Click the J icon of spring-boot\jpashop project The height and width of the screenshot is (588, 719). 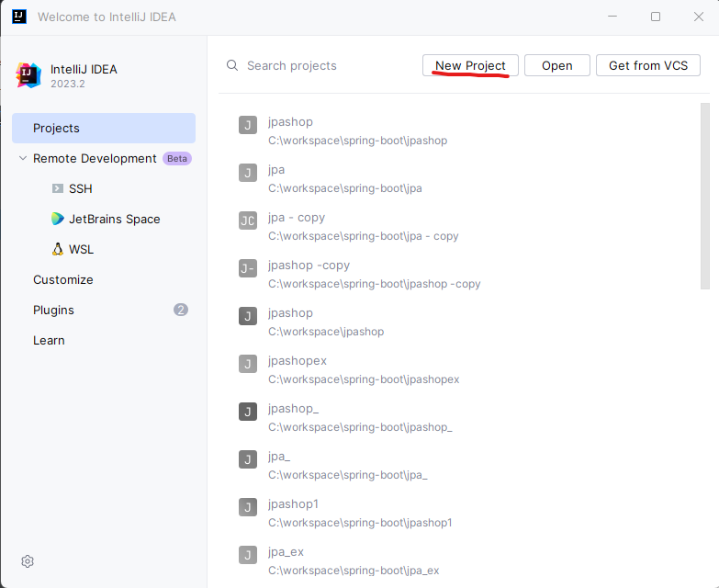point(248,125)
